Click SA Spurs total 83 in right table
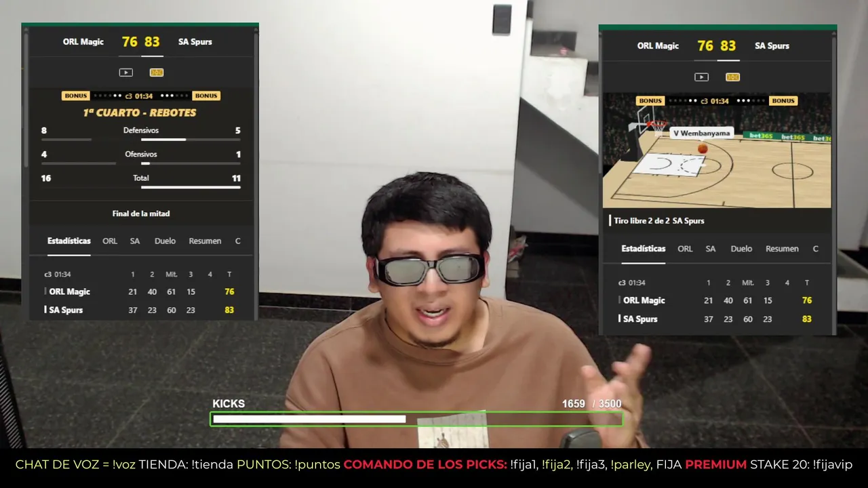The image size is (868, 488). pos(806,319)
